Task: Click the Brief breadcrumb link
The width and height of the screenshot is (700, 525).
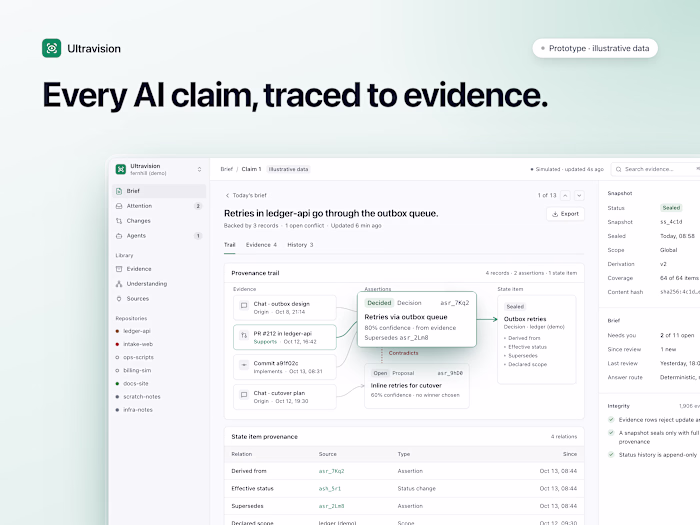Action: [226, 169]
